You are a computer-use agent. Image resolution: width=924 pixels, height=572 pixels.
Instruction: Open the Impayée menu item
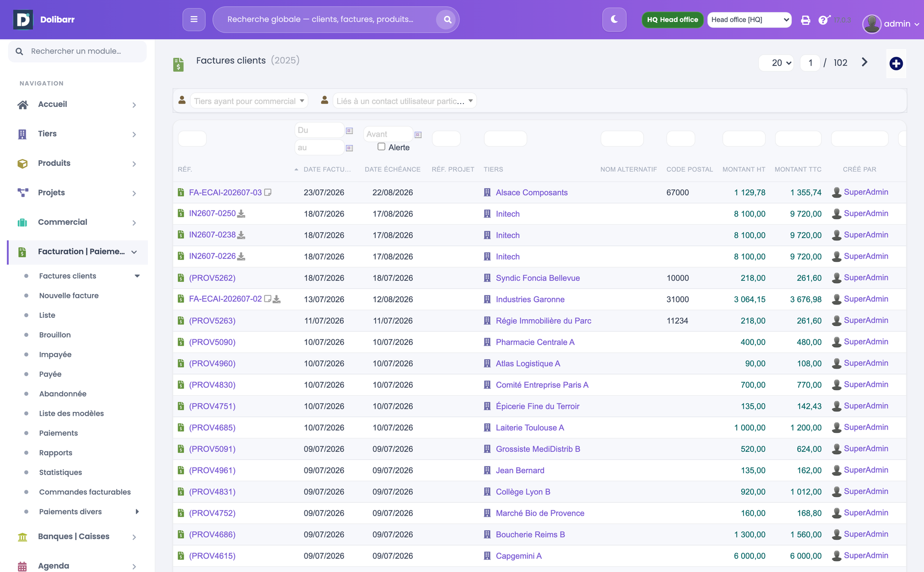tap(55, 354)
